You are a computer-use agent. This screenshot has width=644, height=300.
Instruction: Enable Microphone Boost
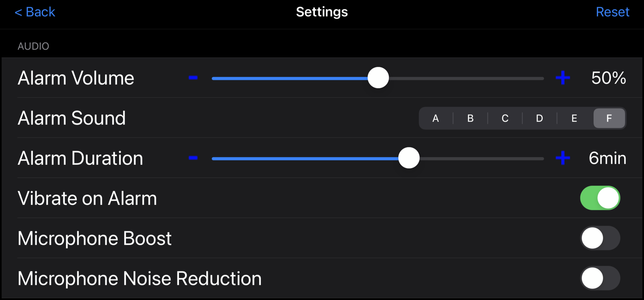pos(600,238)
